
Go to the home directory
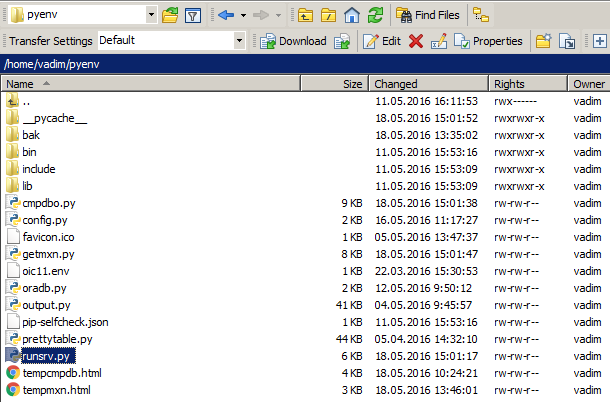[351, 15]
